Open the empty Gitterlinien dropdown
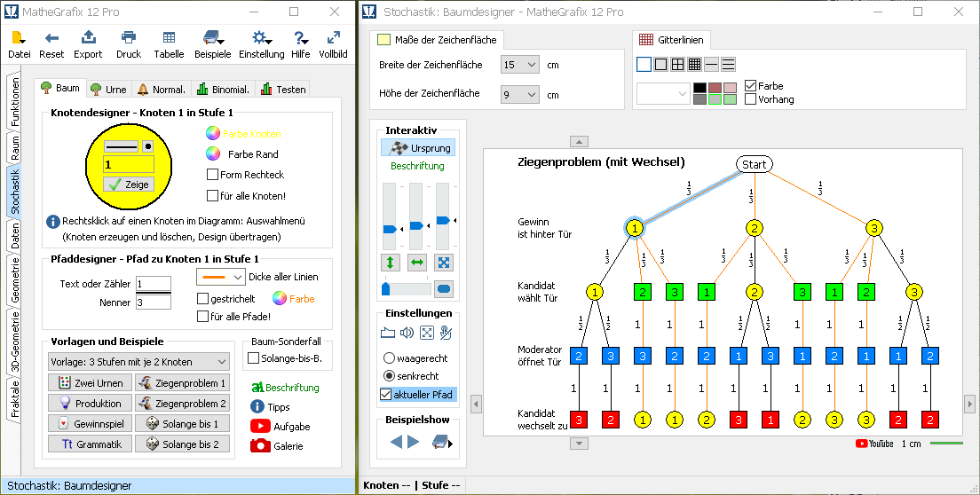Screen dimensions: 980x495 pos(662,94)
